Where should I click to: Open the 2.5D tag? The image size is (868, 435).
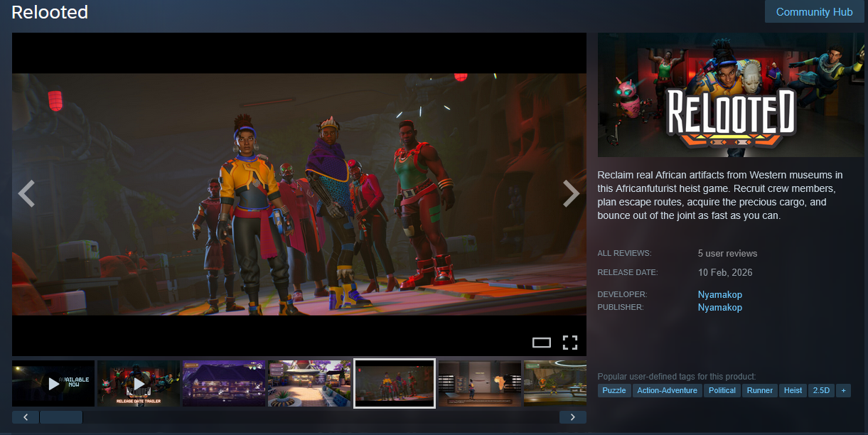[821, 390]
